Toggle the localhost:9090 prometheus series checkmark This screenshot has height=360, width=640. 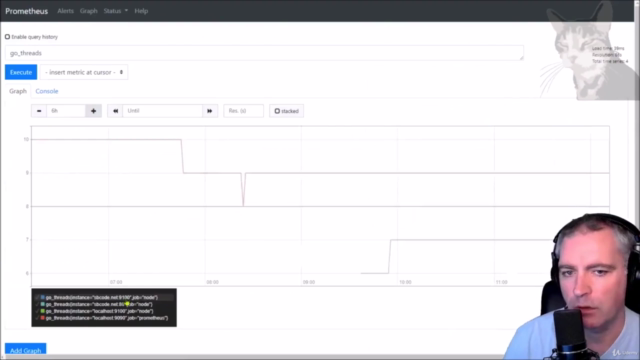38,318
